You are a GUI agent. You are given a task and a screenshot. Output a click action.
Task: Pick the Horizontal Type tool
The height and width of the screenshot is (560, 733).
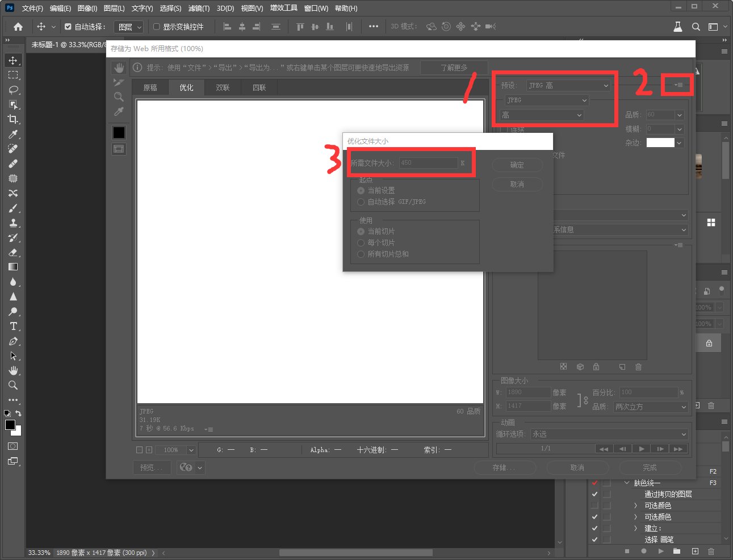coord(12,326)
